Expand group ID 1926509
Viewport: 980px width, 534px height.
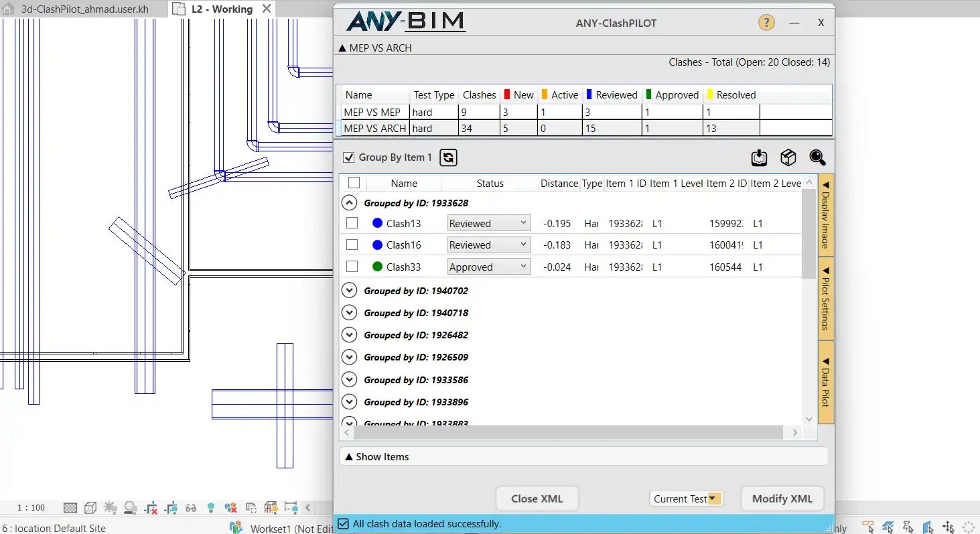(349, 357)
